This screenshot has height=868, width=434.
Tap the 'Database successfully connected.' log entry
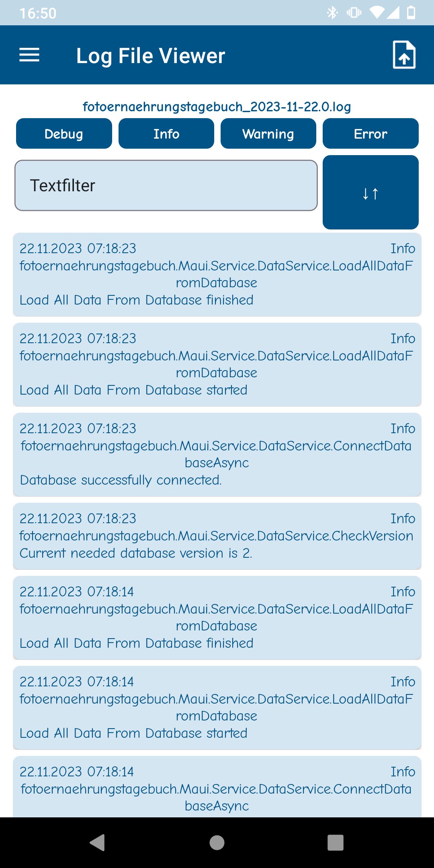point(217,454)
